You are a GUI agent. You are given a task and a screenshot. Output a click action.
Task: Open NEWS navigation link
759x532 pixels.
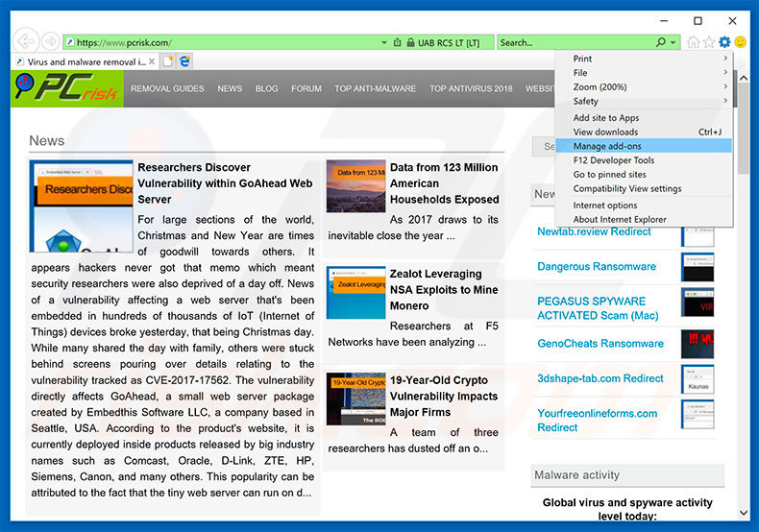230,88
